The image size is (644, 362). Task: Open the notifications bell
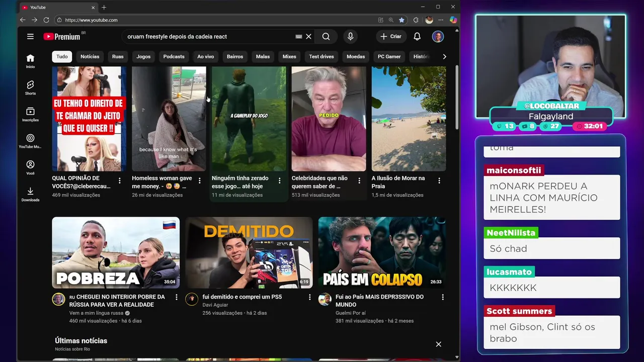(x=417, y=36)
